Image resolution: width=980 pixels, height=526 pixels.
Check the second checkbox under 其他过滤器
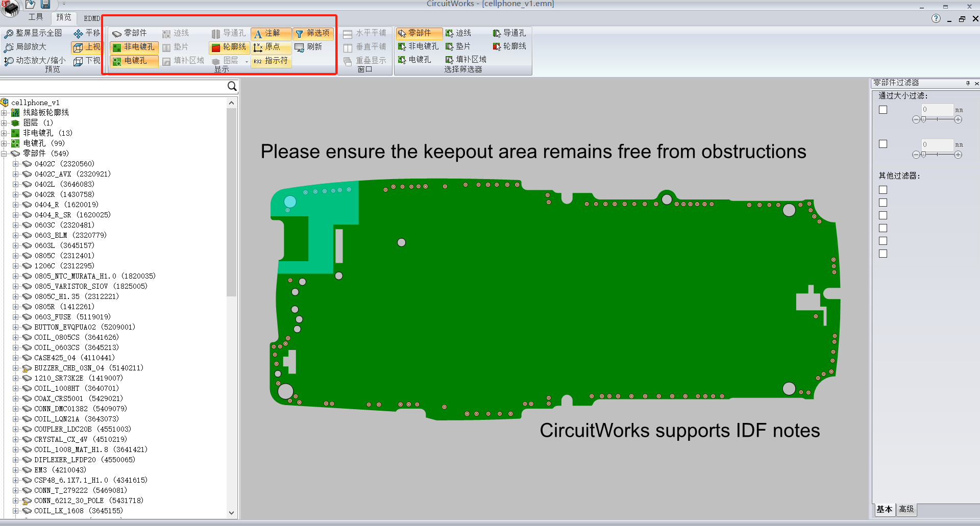point(883,203)
